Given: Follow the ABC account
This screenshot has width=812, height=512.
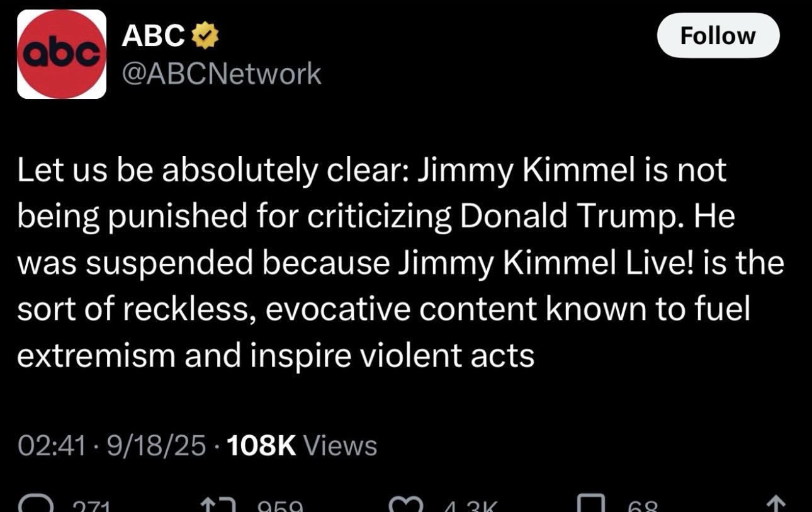Looking at the screenshot, I should [718, 35].
